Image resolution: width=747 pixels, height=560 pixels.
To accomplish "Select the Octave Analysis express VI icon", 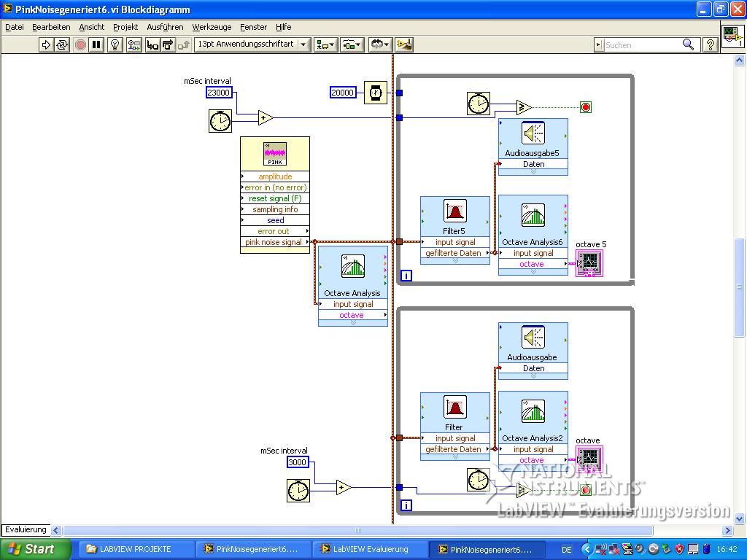I will coord(353,265).
